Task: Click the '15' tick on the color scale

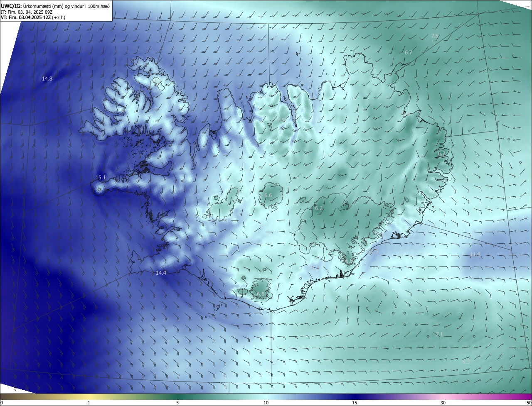Action: 355,403
